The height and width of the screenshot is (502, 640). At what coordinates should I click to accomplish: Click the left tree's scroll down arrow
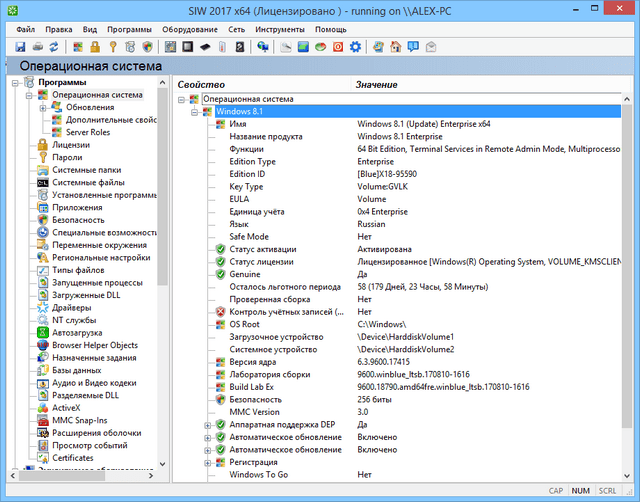(x=163, y=462)
